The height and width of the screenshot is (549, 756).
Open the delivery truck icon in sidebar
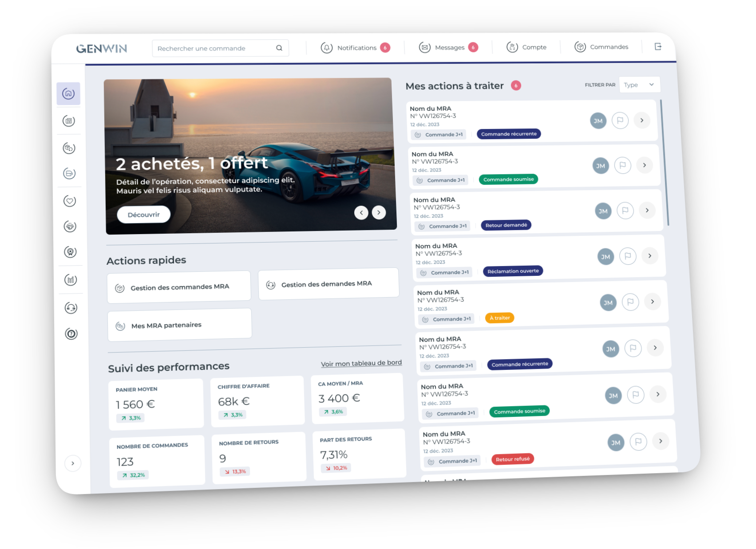69,174
